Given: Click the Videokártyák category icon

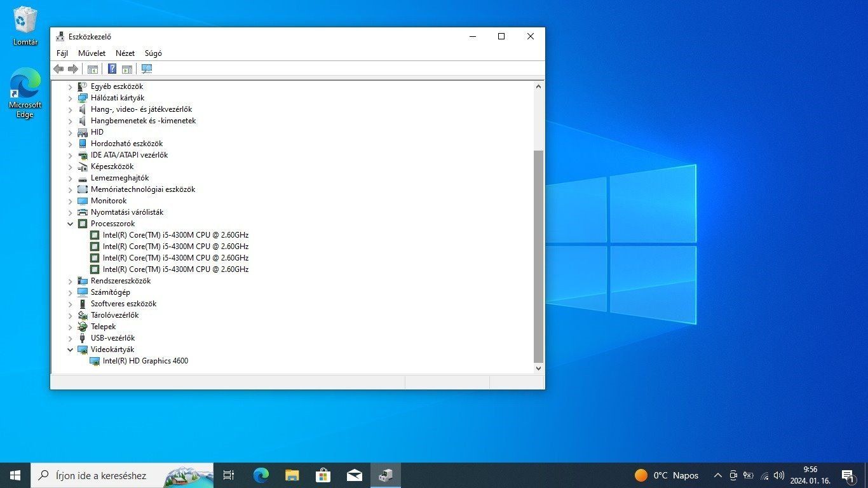Looking at the screenshot, I should tap(83, 349).
